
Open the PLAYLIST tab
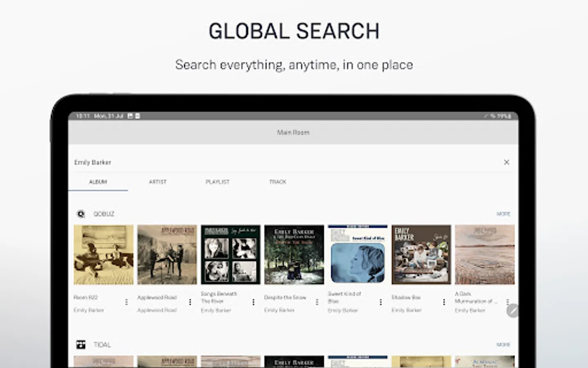pos(218,182)
